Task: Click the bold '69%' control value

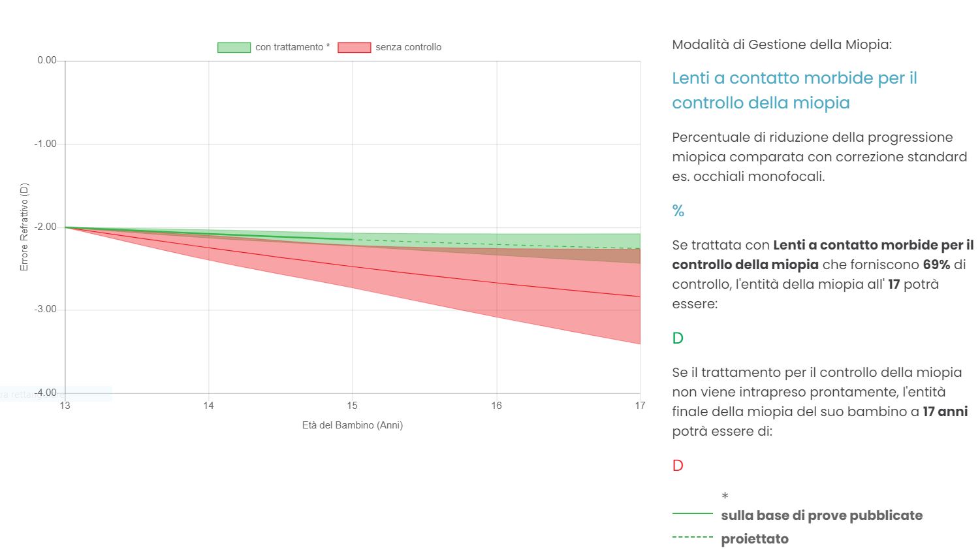Action: coord(936,265)
